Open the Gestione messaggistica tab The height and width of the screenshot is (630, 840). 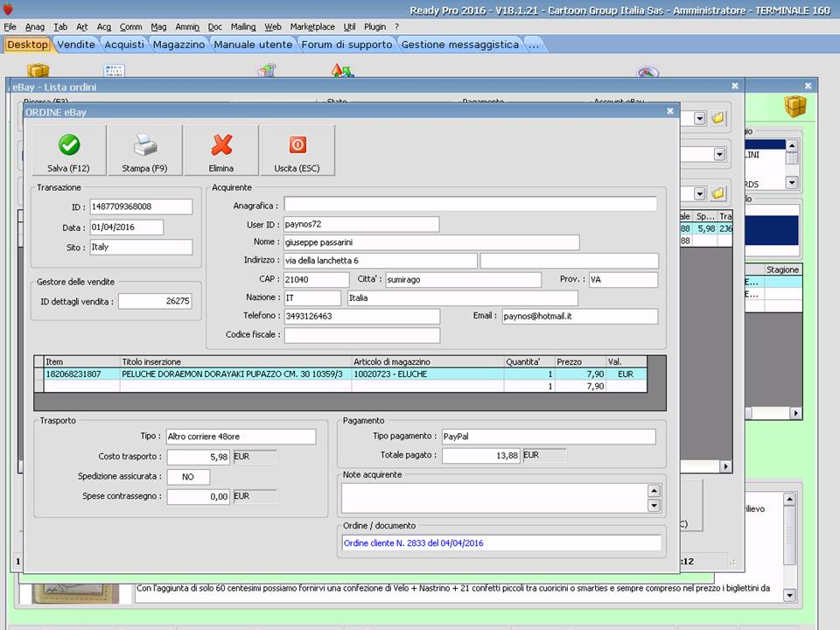point(460,45)
